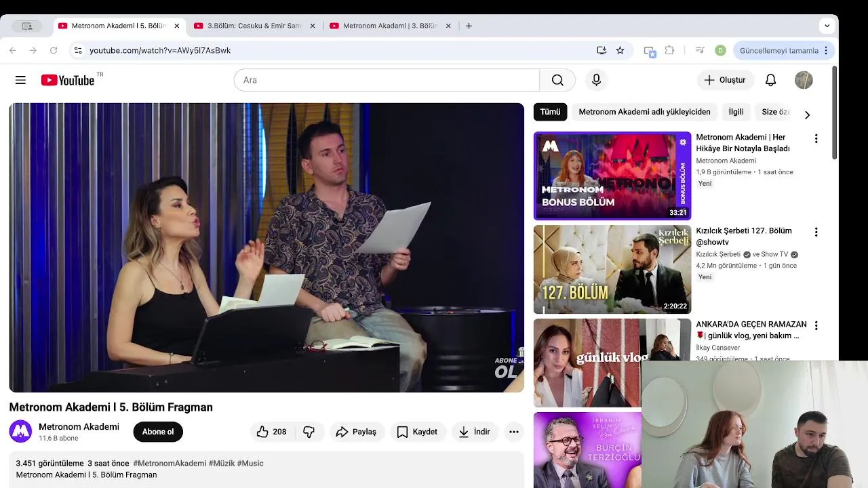Dislike the video with thumbs down
The width and height of the screenshot is (868, 488).
click(x=309, y=432)
